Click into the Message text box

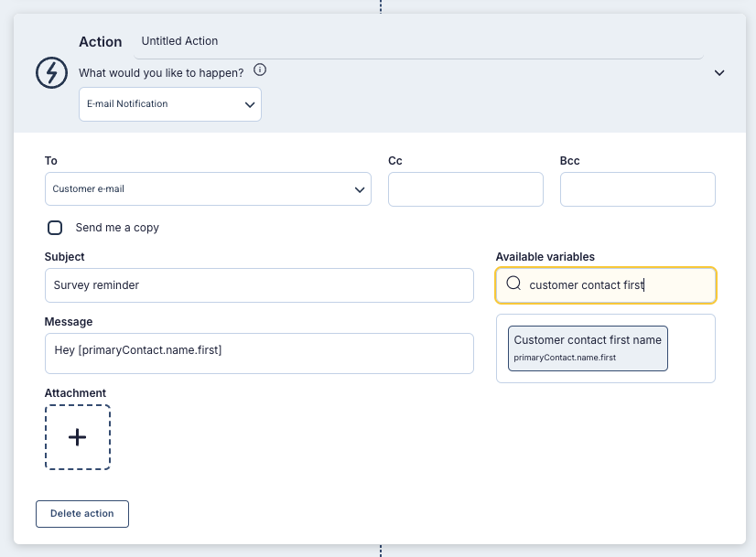(259, 353)
